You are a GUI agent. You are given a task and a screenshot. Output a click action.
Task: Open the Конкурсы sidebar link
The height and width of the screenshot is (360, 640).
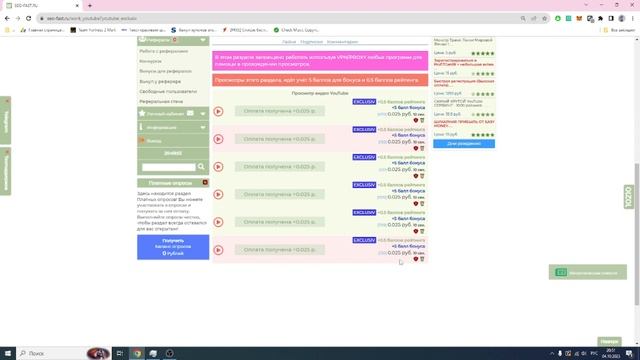click(151, 61)
